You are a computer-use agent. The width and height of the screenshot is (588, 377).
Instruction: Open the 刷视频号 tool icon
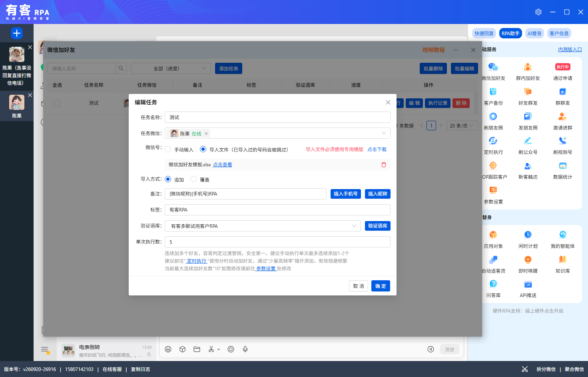coord(562,141)
